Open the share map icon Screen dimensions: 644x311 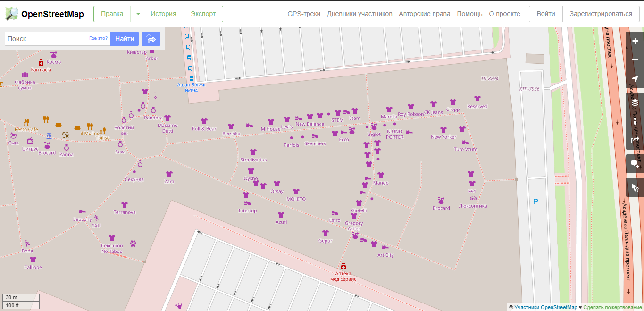click(635, 140)
